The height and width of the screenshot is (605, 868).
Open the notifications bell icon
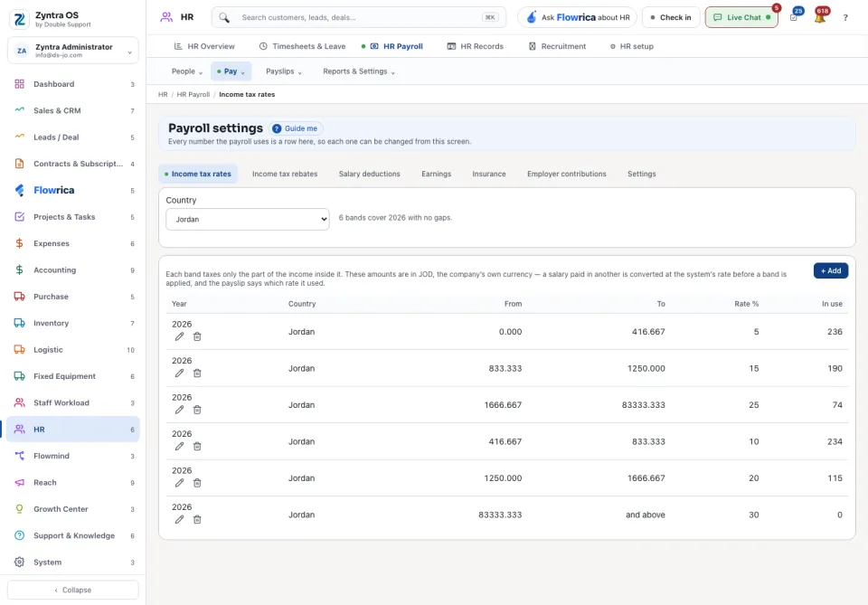820,17
